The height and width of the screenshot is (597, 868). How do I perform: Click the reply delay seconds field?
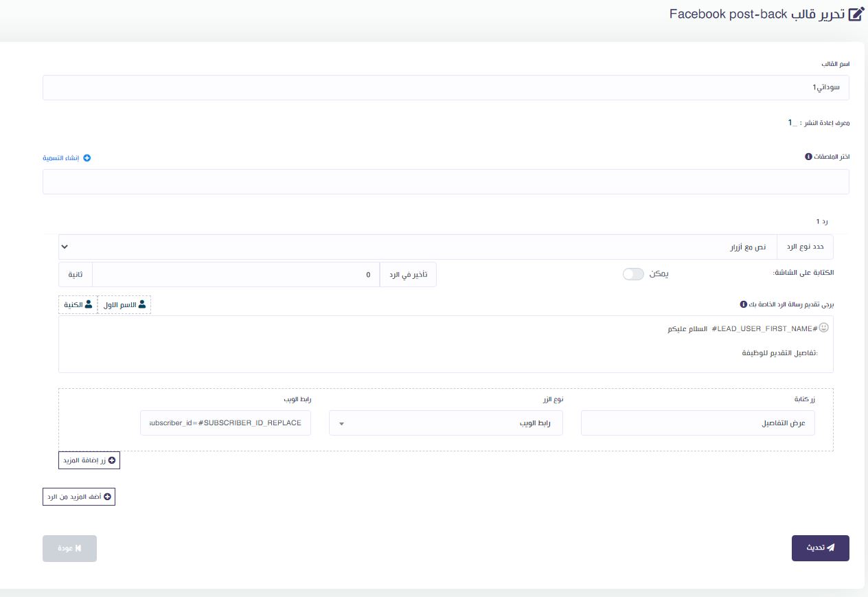point(236,275)
